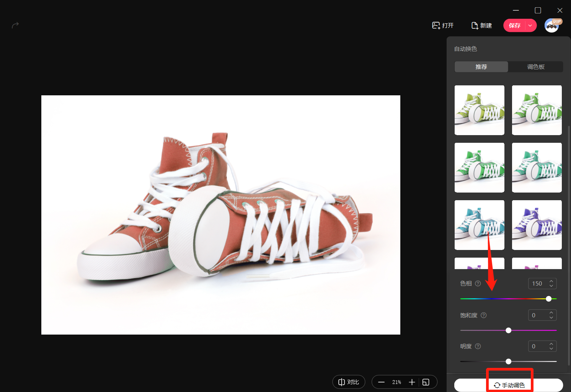Click the red shoes canvas image
Viewport: 571px width, 392px height.
point(221,215)
